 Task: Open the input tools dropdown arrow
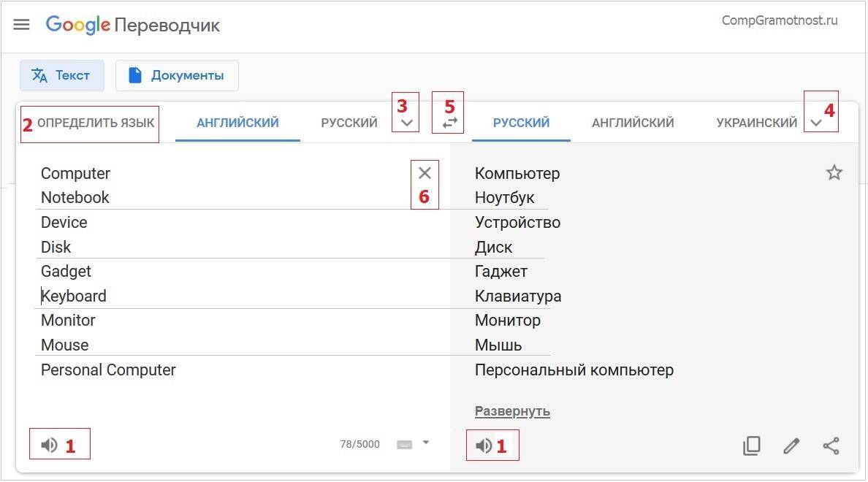(426, 443)
